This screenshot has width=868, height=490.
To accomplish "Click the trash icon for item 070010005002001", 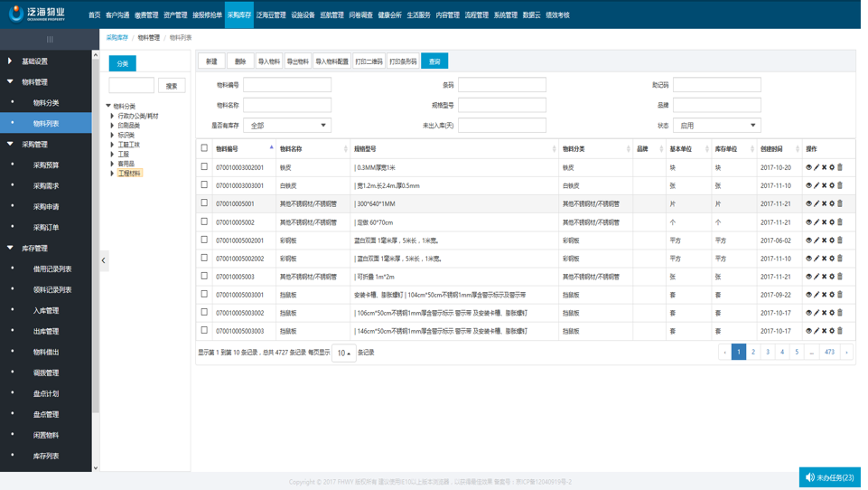I will point(840,240).
